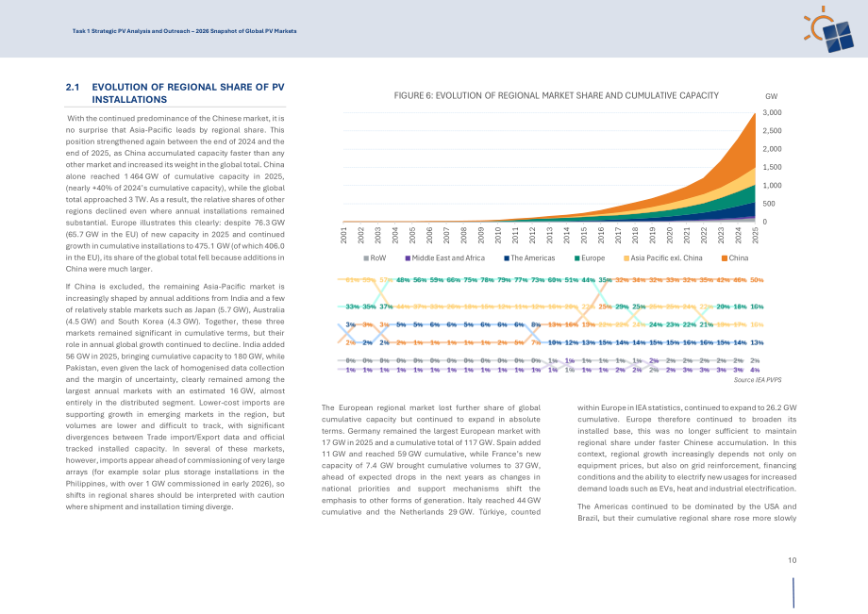Image resolution: width=868 pixels, height=614 pixels.
Task: Click the '79%' value in the share chart
Action: point(504,280)
